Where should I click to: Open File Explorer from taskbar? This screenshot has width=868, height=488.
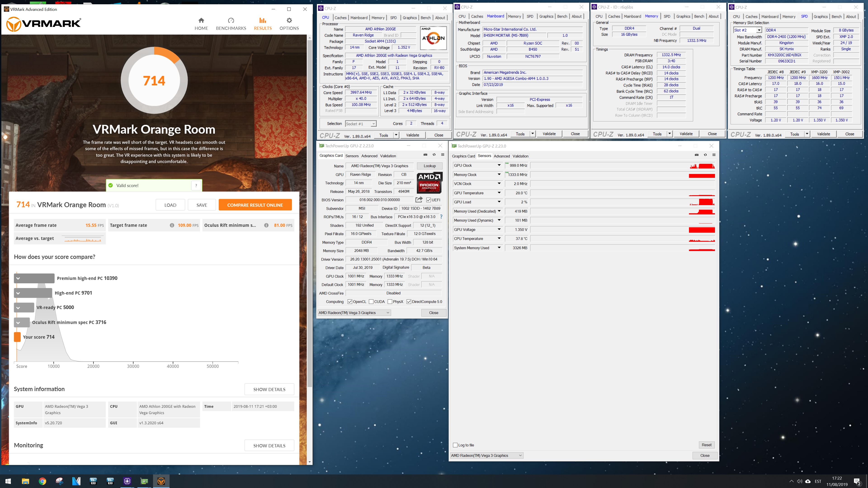(x=25, y=481)
